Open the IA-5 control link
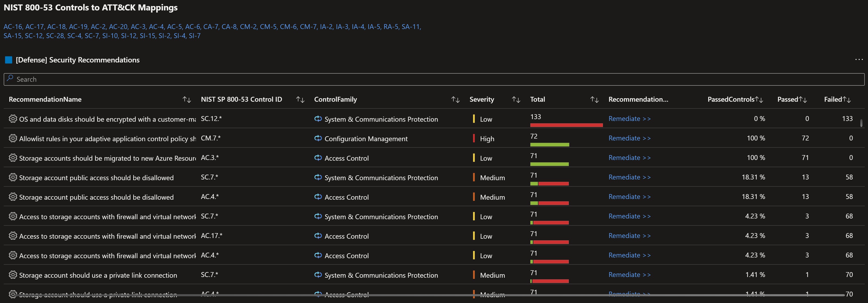 pos(374,27)
